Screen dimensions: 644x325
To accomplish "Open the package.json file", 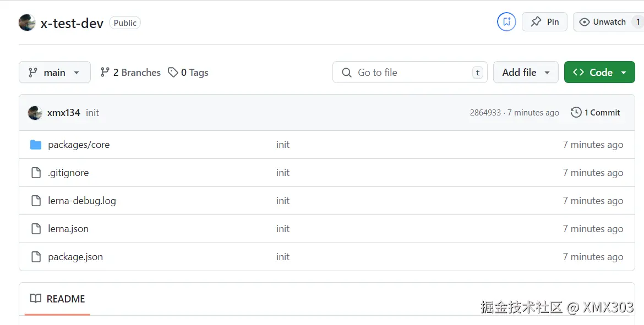I will [x=75, y=257].
